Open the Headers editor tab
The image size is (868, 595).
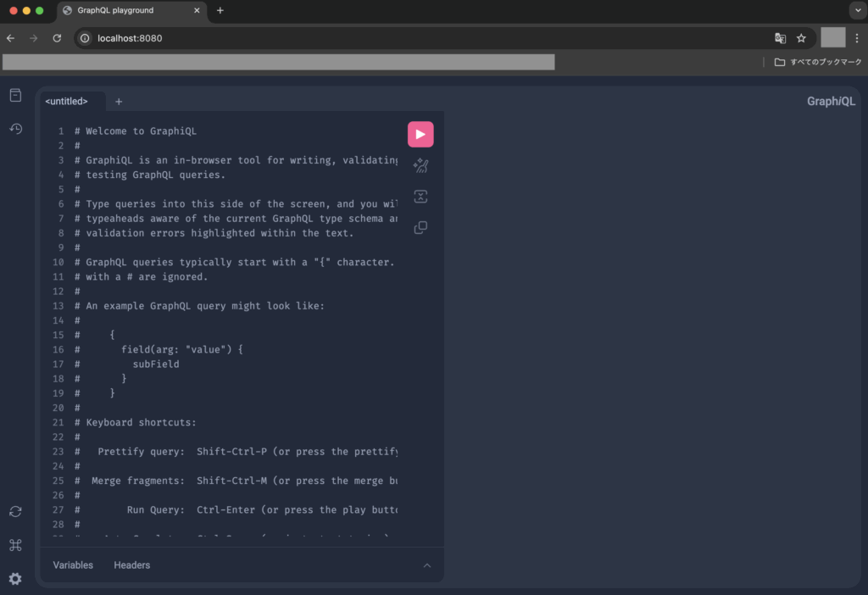[131, 565]
